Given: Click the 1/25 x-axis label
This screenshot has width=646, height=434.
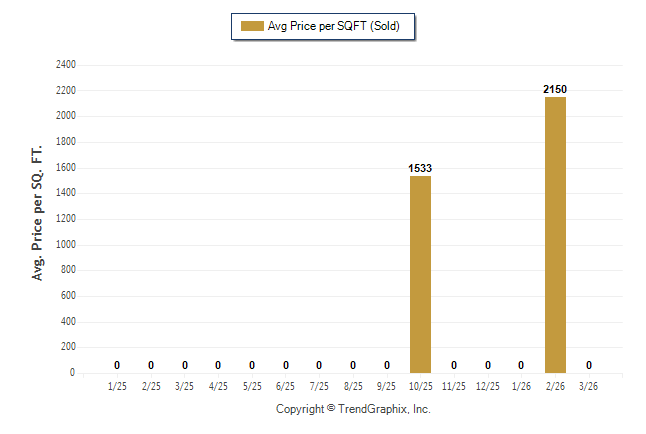Looking at the screenshot, I should [117, 386].
